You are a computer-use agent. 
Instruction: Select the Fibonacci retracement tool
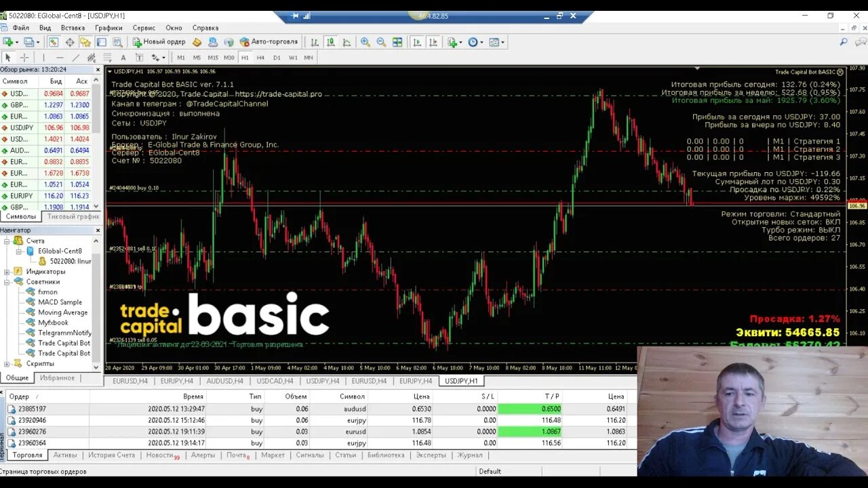(107, 58)
